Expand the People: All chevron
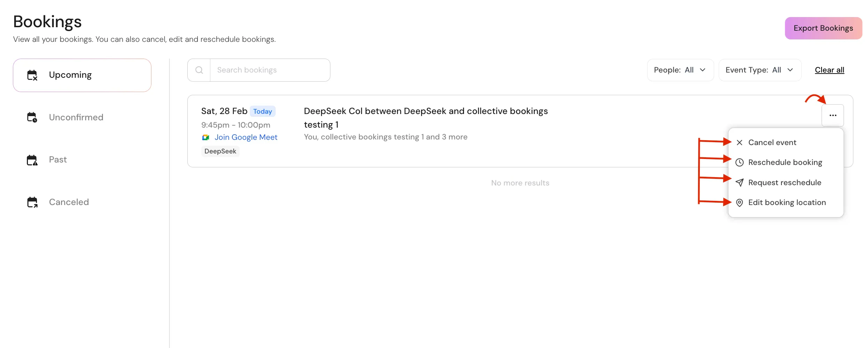The width and height of the screenshot is (868, 348). [703, 70]
